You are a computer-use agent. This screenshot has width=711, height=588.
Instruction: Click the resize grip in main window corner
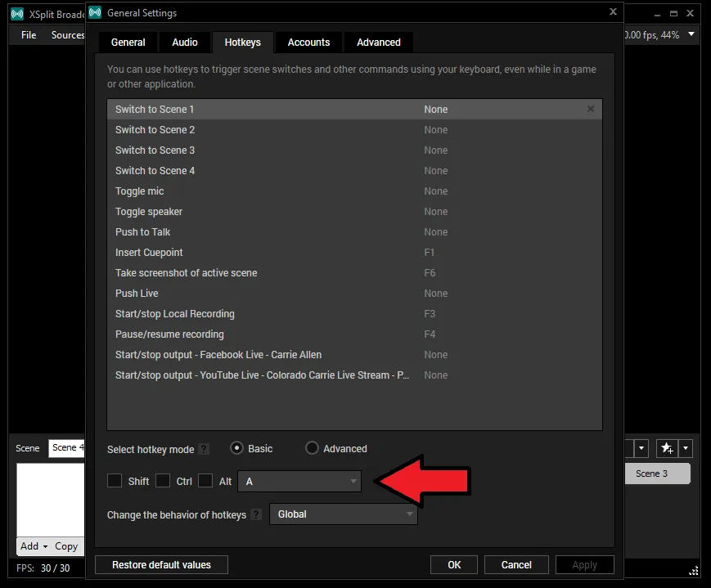[x=693, y=571]
